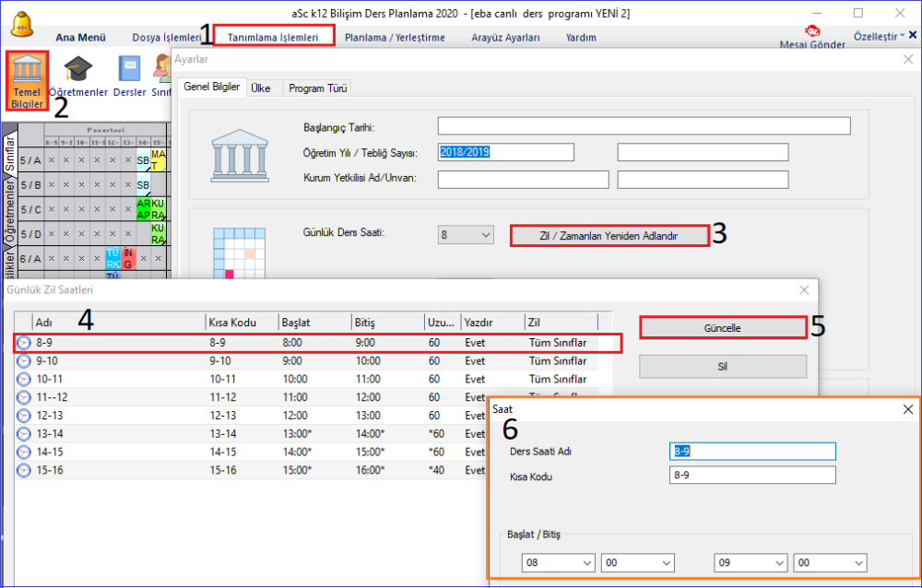Viewport: 922px width, 588px height.
Task: Click clock icon of 15-16 row
Action: pos(24,470)
